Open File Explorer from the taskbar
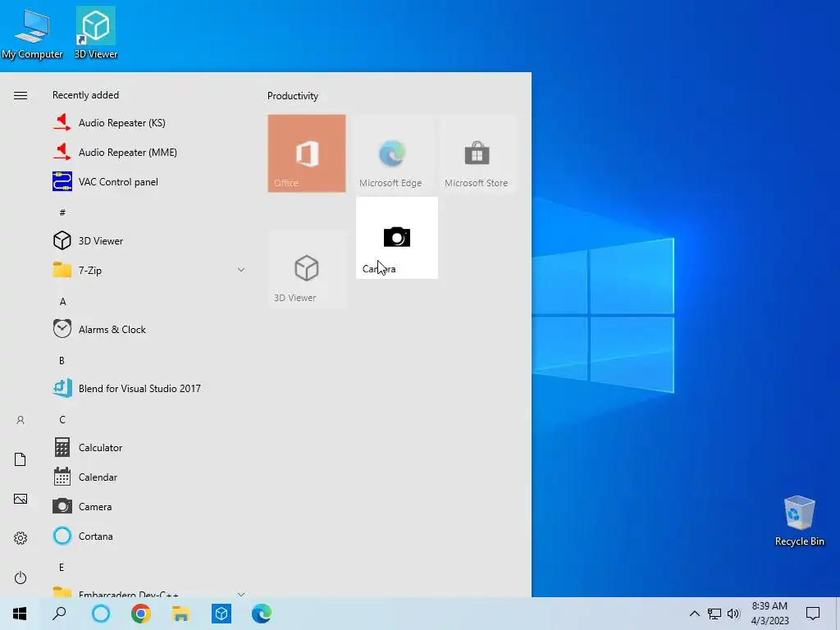This screenshot has width=840, height=630. pos(181,614)
